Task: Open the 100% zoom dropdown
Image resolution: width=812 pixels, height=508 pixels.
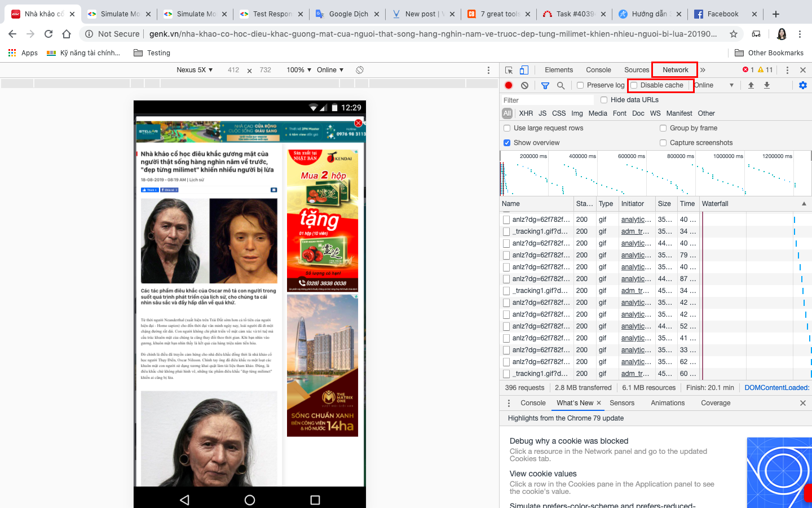Action: [299, 70]
